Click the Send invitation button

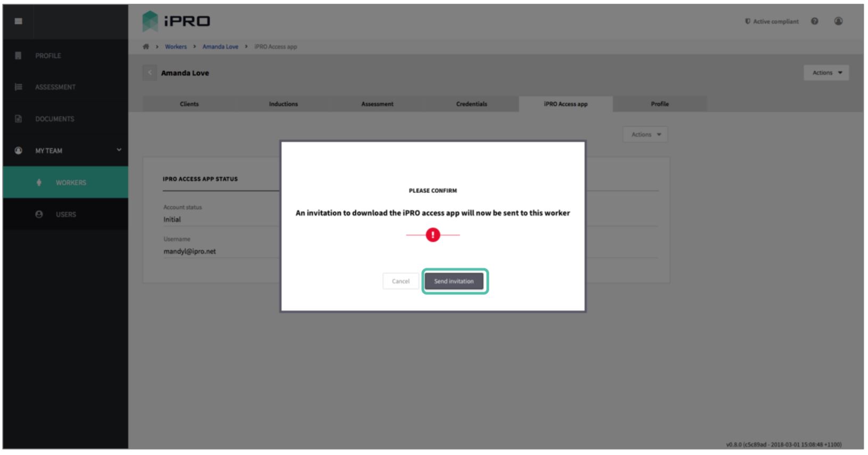pos(454,281)
